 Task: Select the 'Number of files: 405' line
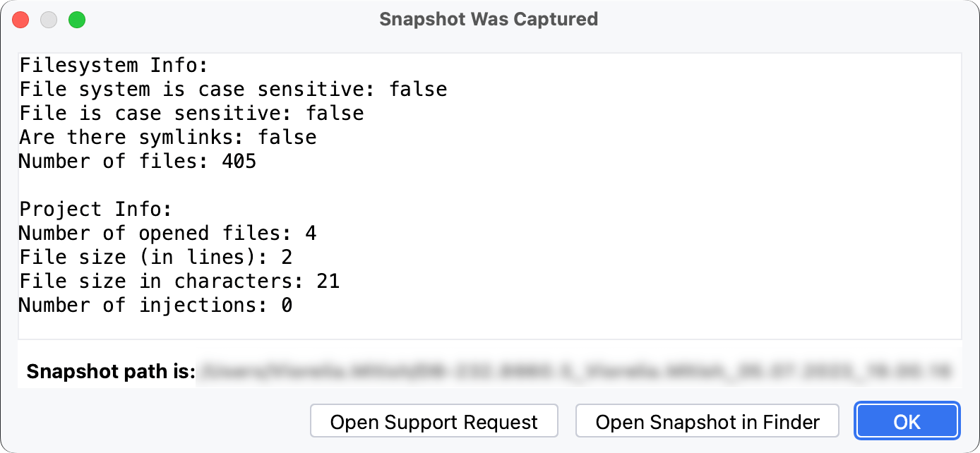pyautogui.click(x=137, y=160)
